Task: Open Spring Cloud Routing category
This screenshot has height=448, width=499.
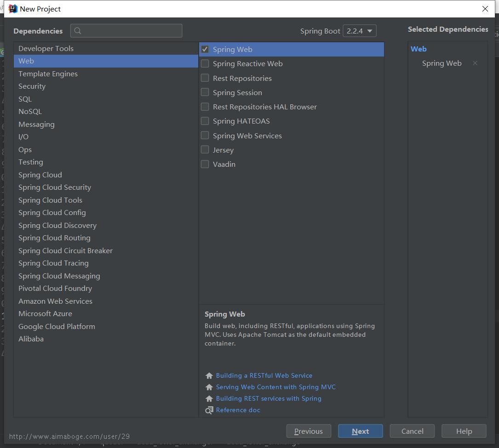Action: pyautogui.click(x=106, y=238)
